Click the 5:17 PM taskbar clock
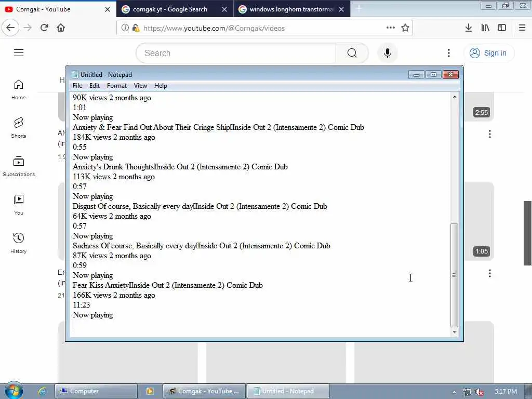Viewport: 532px width, 399px height. [506, 392]
